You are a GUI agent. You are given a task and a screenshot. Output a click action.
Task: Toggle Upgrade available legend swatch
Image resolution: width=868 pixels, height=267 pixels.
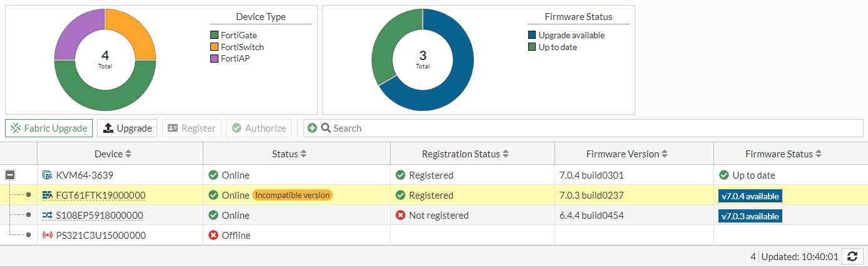coord(532,36)
